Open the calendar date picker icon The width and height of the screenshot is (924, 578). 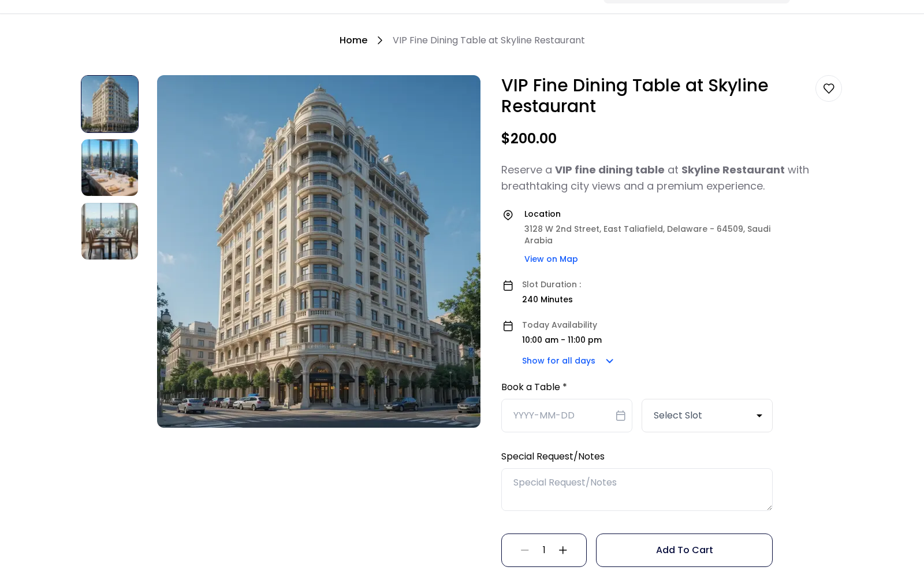621,416
